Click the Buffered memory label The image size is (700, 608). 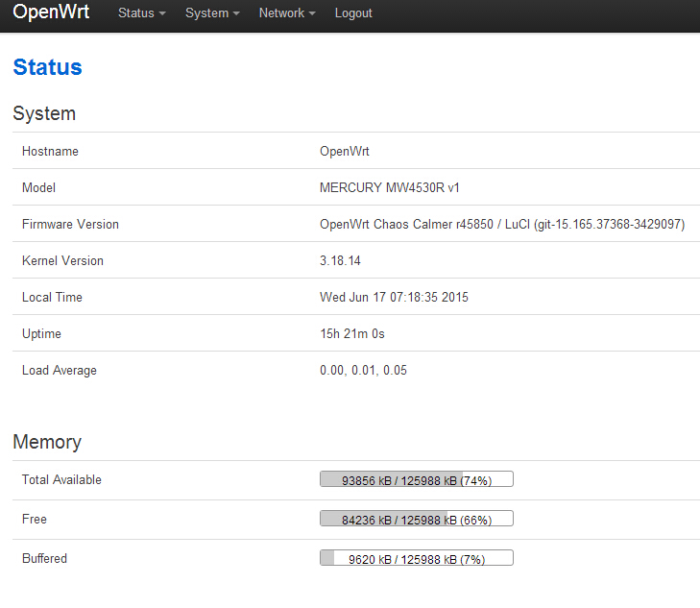click(44, 558)
